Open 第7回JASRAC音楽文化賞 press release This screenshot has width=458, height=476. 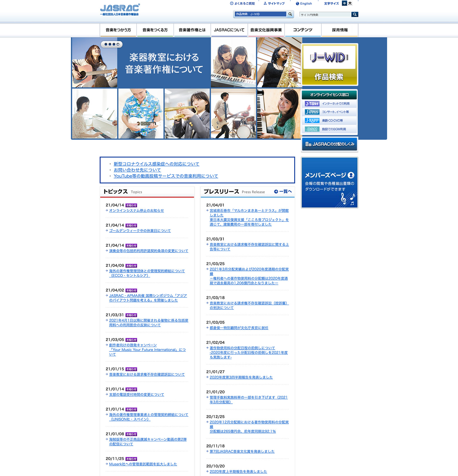click(242, 452)
